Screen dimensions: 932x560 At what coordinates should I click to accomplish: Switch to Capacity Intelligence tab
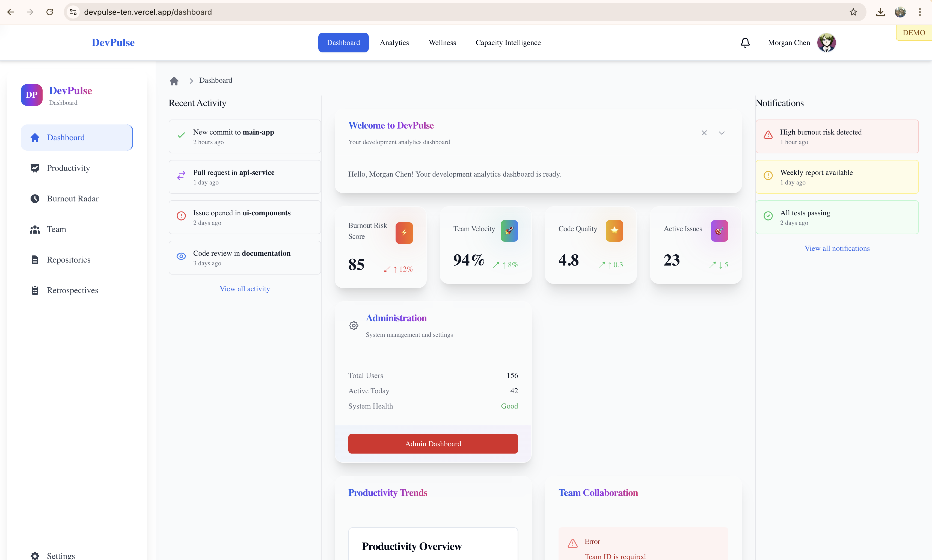click(x=508, y=43)
